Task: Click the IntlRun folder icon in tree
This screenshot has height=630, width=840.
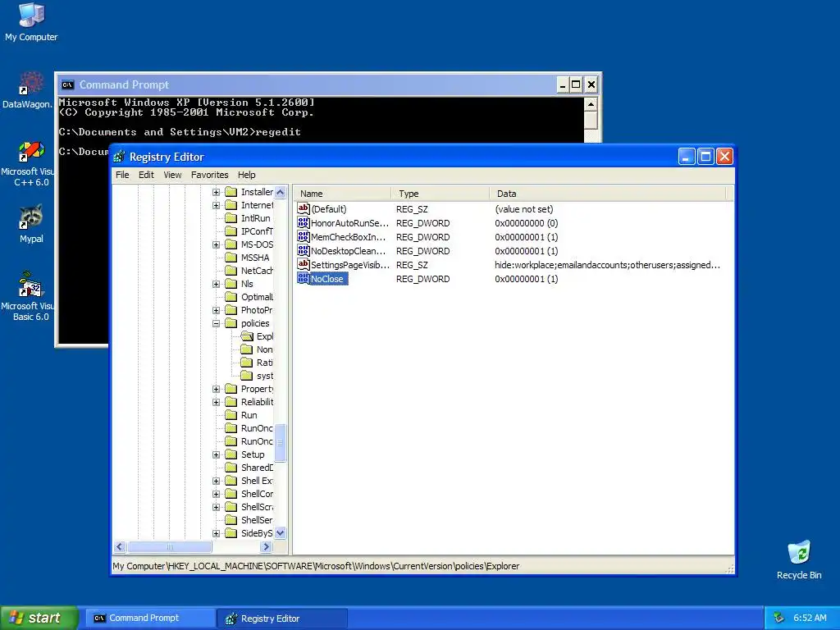Action: [x=231, y=218]
